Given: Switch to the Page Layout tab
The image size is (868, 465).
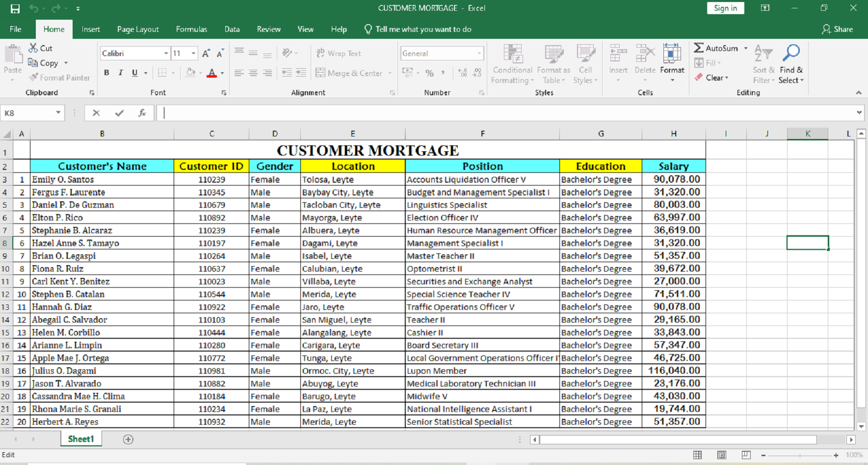Looking at the screenshot, I should click(x=138, y=29).
